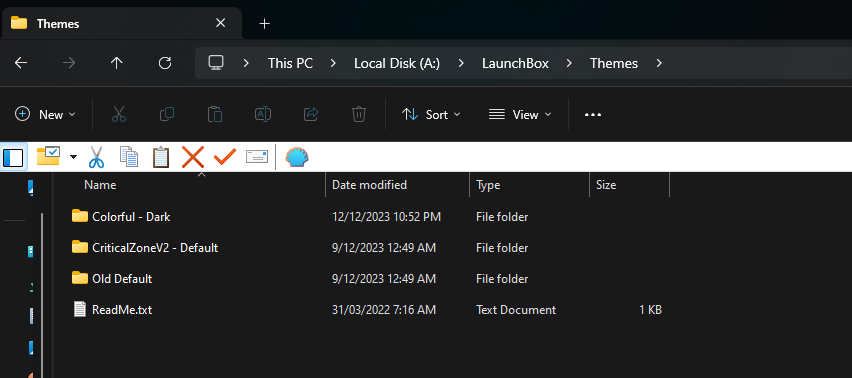Viewport: 852px width, 378px height.
Task: Click the Share icon in command bar
Action: 311,115
